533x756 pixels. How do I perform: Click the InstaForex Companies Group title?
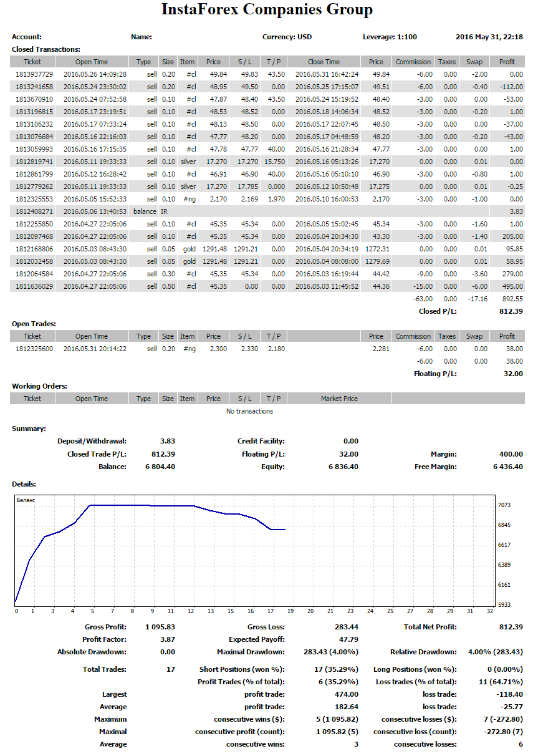click(267, 10)
